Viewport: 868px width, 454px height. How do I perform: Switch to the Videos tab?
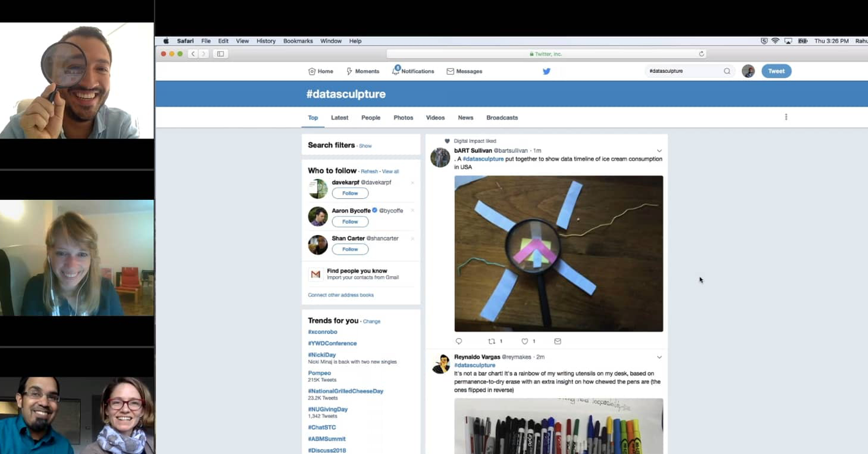point(435,118)
